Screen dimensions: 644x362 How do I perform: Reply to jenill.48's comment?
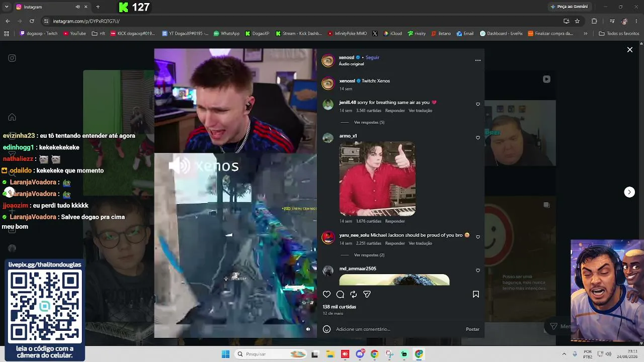pos(395,111)
